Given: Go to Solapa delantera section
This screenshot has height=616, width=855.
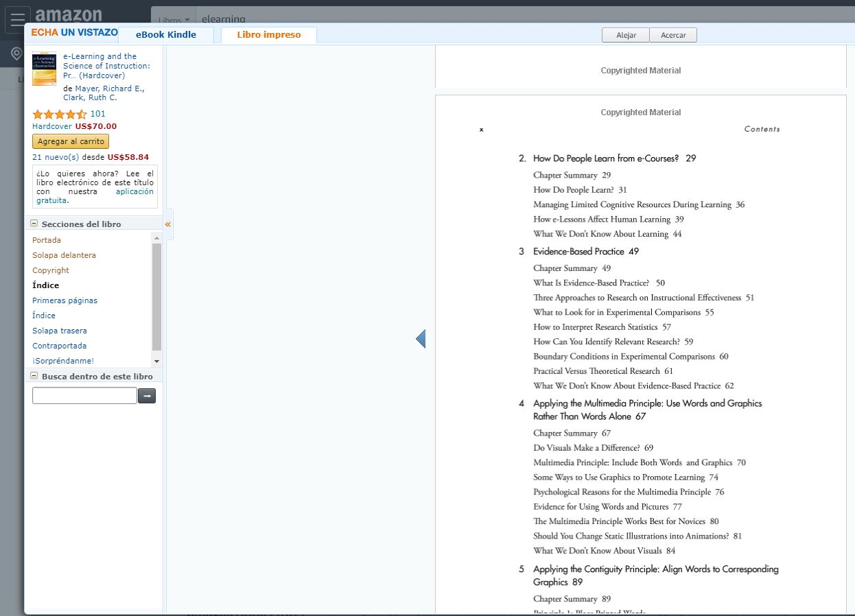Looking at the screenshot, I should point(64,255).
